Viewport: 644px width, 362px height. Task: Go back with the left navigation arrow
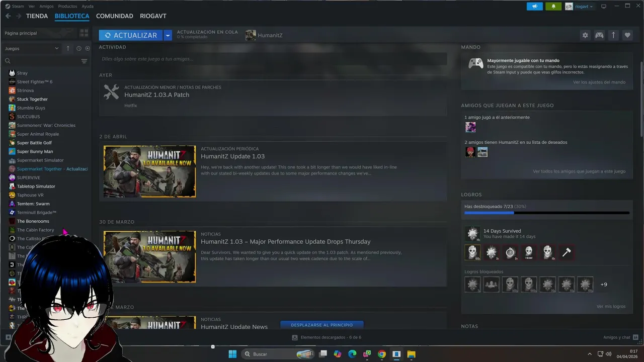coord(8,16)
